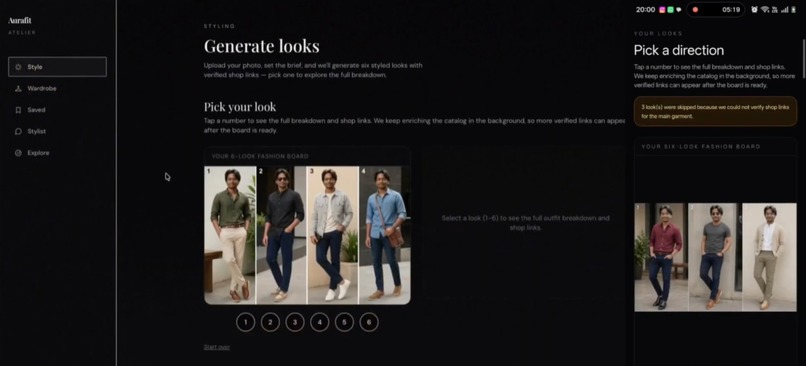This screenshot has height=366, width=806.
Task: Select look number 2 button
Action: pyautogui.click(x=270, y=322)
